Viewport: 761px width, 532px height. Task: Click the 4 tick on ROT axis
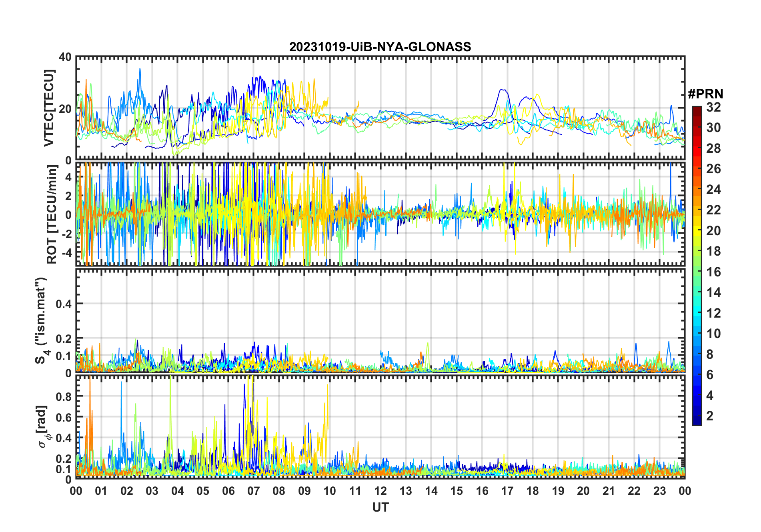[x=68, y=177]
